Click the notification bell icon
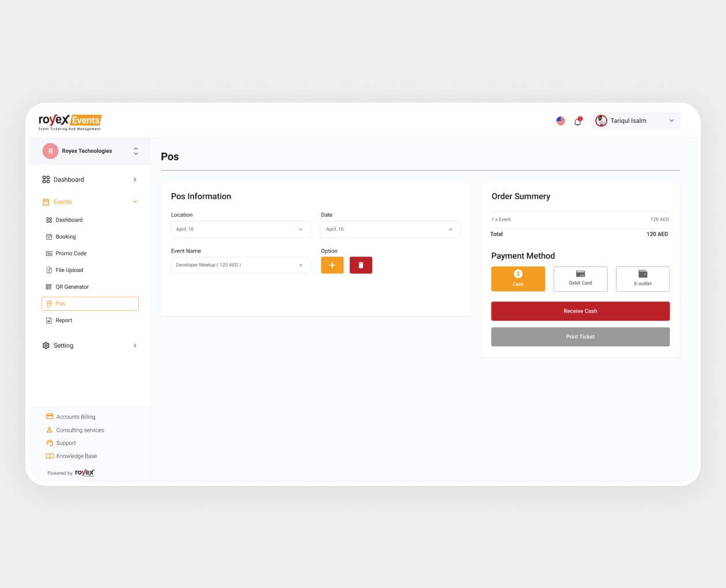This screenshot has width=726, height=588. coord(577,121)
